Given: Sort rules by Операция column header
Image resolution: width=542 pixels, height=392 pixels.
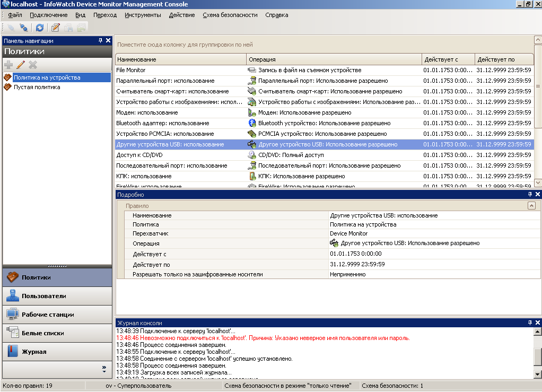Looking at the screenshot, I should click(334, 59).
